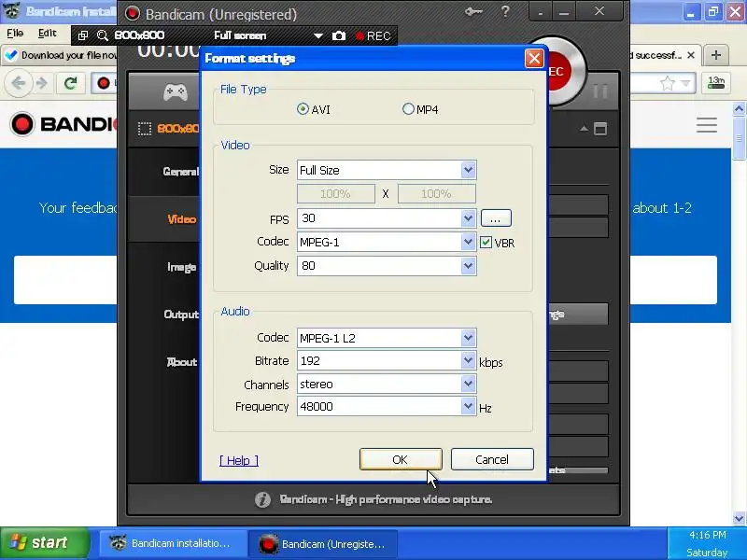Click the magnifier search icon in overlay bar
This screenshot has width=747, height=560.
(103, 35)
